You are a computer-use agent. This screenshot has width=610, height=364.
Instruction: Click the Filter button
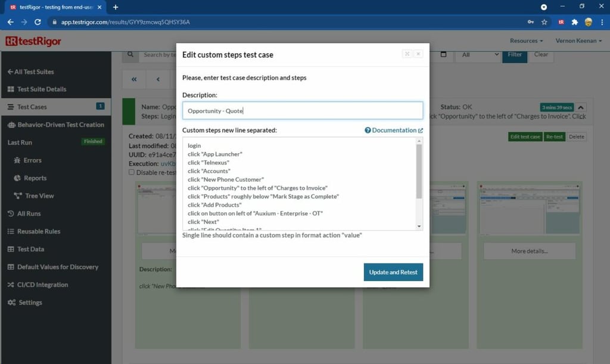(515, 55)
